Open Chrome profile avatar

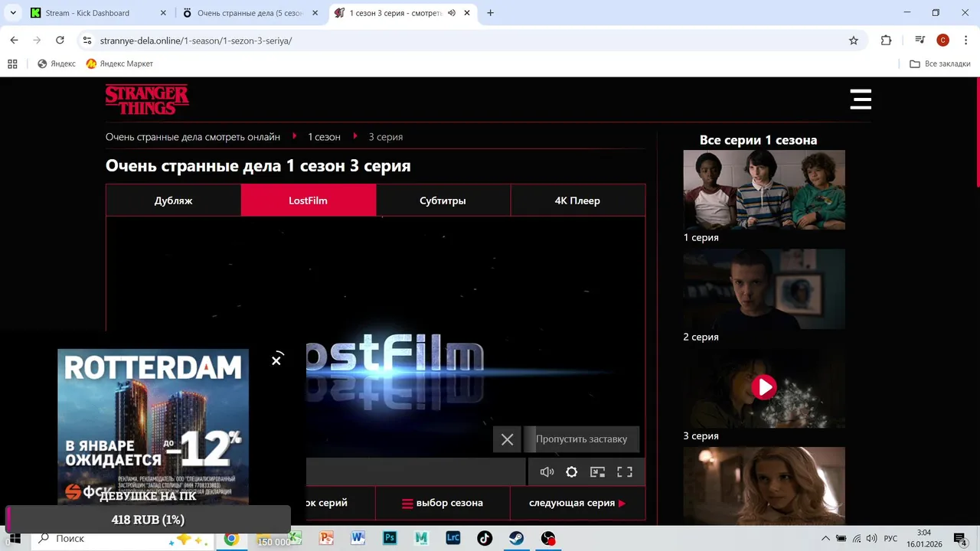[x=943, y=41]
